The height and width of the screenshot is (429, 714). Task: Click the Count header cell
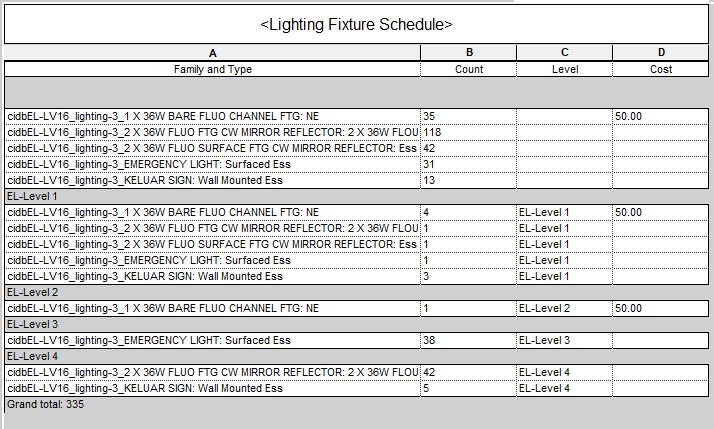pyautogui.click(x=468, y=69)
